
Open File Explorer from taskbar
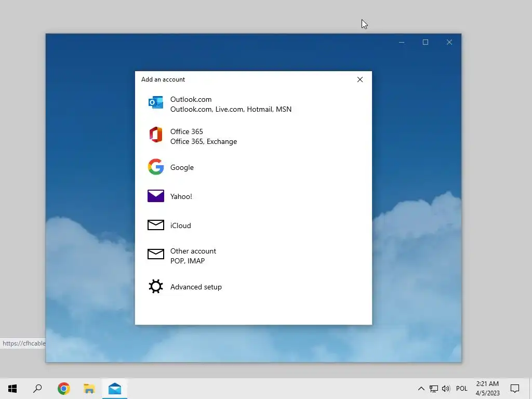(89, 389)
